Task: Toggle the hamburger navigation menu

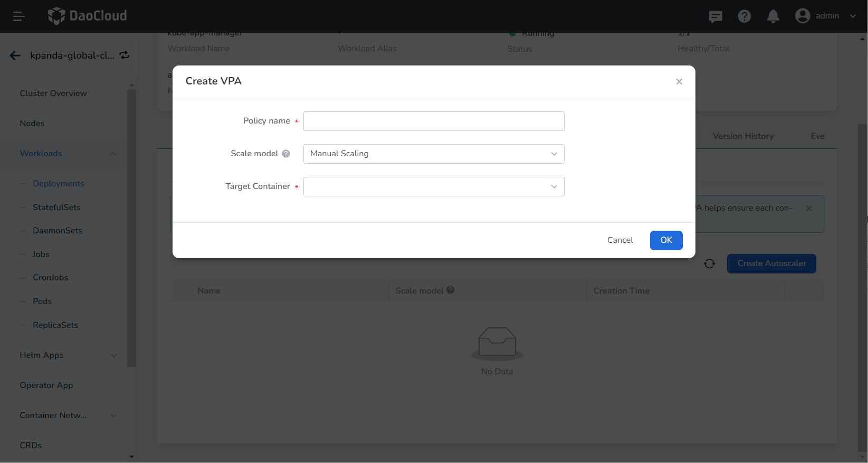Action: coord(18,16)
